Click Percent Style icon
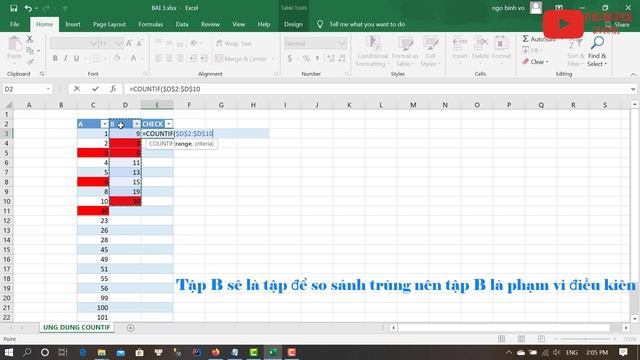Viewport: 640px width, 360px height. [306, 58]
